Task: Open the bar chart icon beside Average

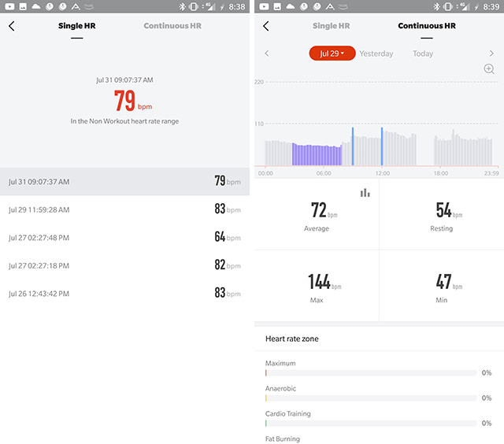Action: (x=365, y=193)
